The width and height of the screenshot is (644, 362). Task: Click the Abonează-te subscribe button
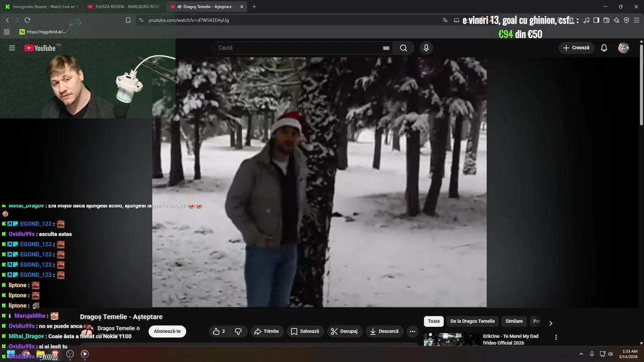[x=167, y=331]
